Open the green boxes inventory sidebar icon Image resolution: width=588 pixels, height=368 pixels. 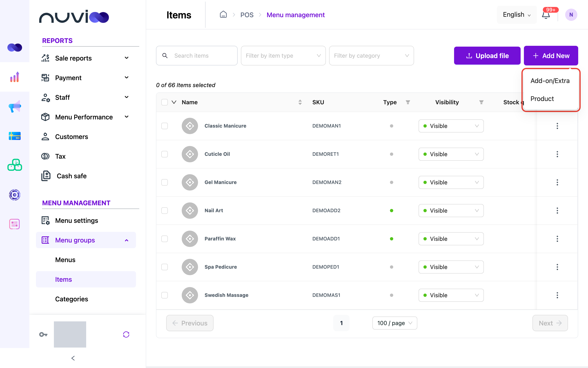tap(14, 165)
